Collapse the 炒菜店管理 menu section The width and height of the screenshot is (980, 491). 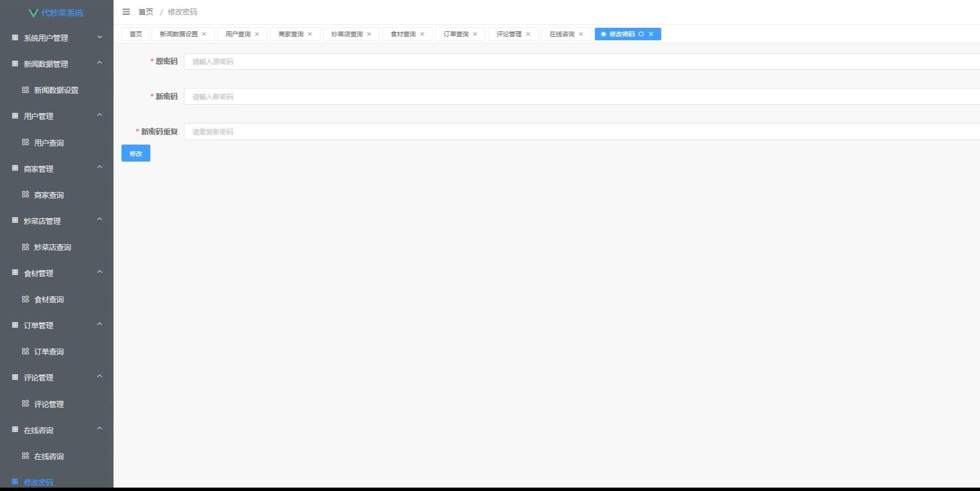[100, 220]
